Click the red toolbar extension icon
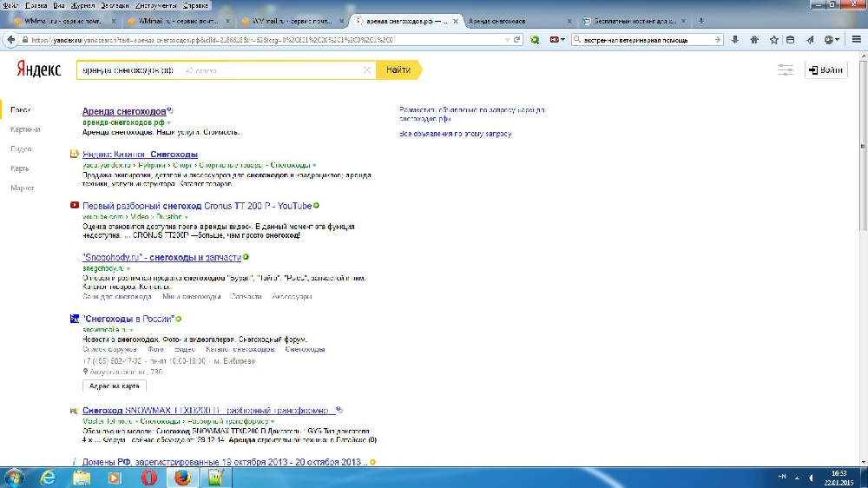The height and width of the screenshot is (488, 868). 554,40
